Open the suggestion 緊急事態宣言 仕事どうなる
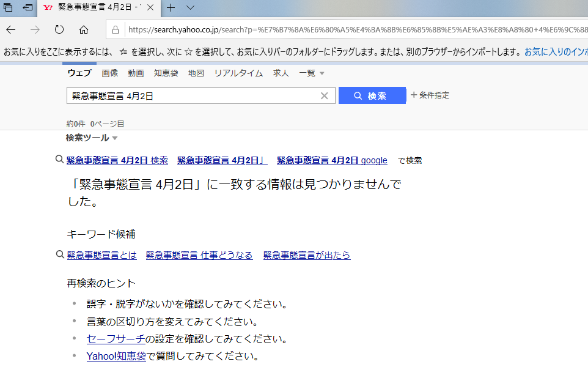588x367 pixels. 199,255
